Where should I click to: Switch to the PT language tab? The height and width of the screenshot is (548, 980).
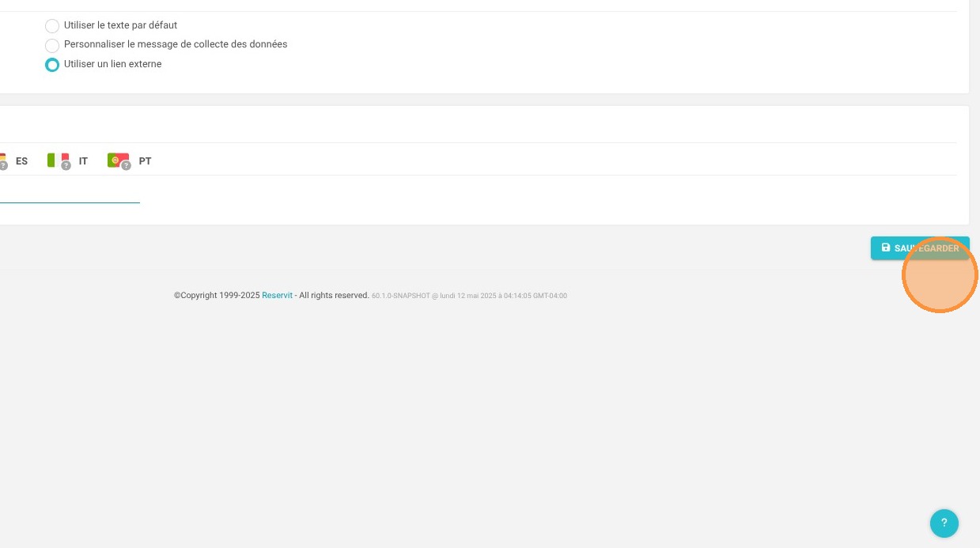pyautogui.click(x=145, y=161)
